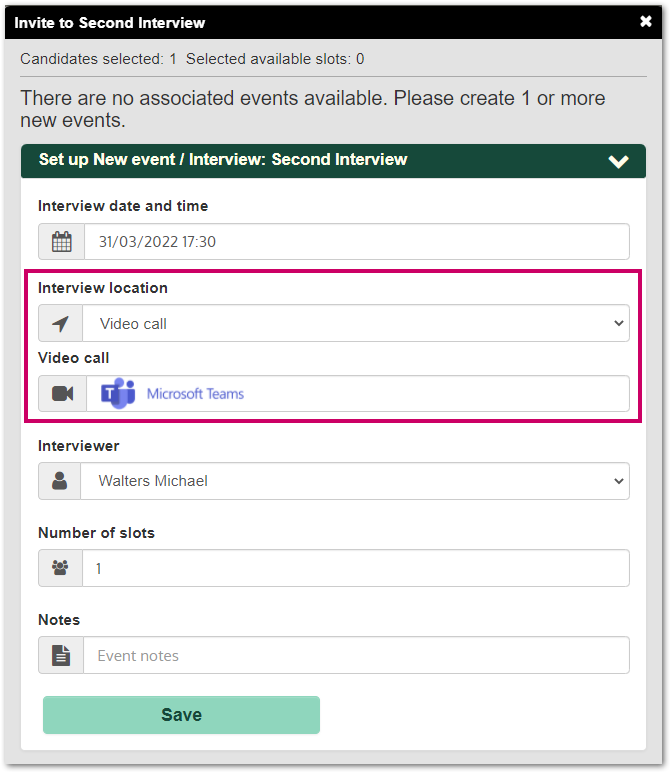Click the Event notes text field
Image resolution: width=671 pixels, height=773 pixels.
pyautogui.click(x=355, y=656)
